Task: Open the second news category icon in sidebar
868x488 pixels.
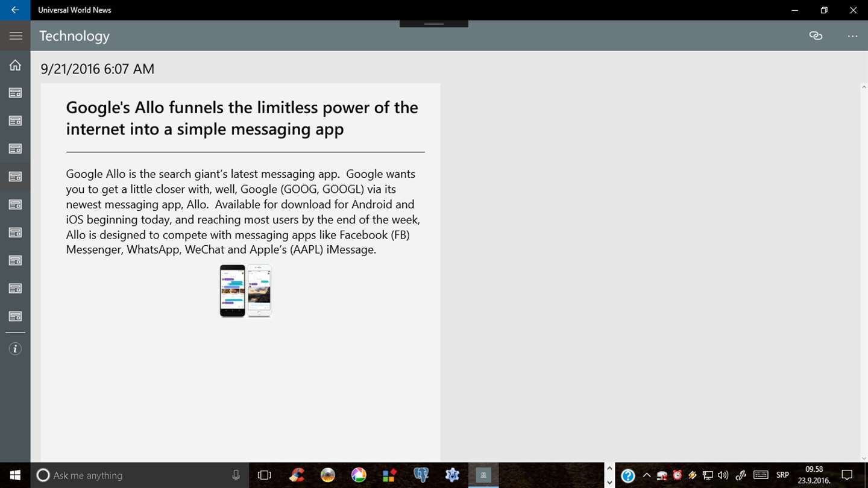Action: pyautogui.click(x=15, y=120)
